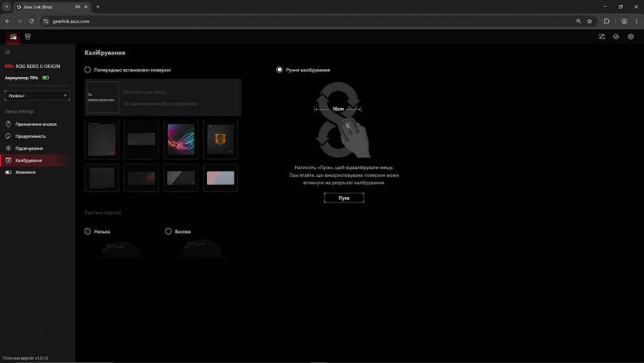
Task: Open the Chrome tab search dropdown arrow
Action: point(7,7)
